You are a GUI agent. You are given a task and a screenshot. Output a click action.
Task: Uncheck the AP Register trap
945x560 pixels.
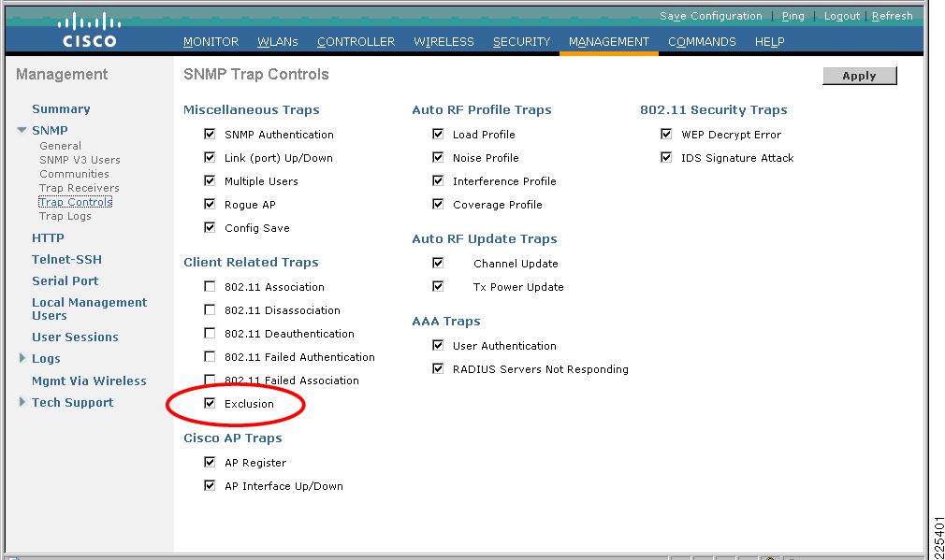click(x=210, y=462)
